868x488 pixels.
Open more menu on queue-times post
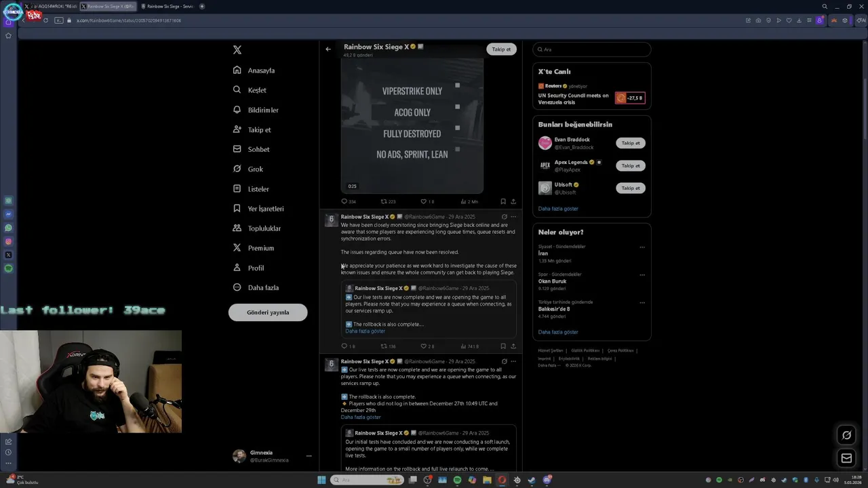pyautogui.click(x=513, y=217)
